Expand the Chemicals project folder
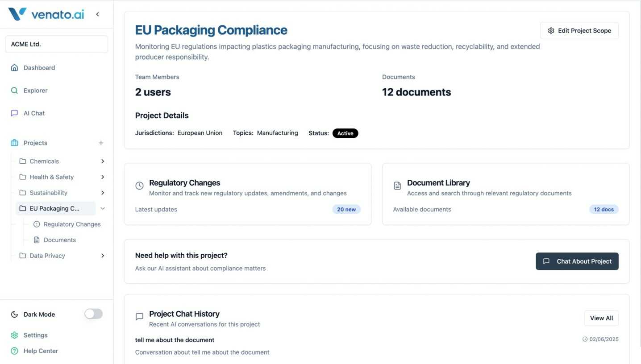The height and width of the screenshot is (364, 641). click(x=103, y=161)
